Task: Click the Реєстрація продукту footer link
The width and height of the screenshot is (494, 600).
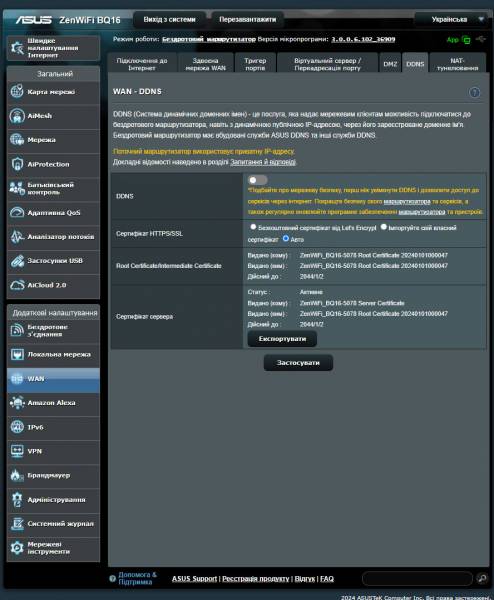Action: click(256, 579)
